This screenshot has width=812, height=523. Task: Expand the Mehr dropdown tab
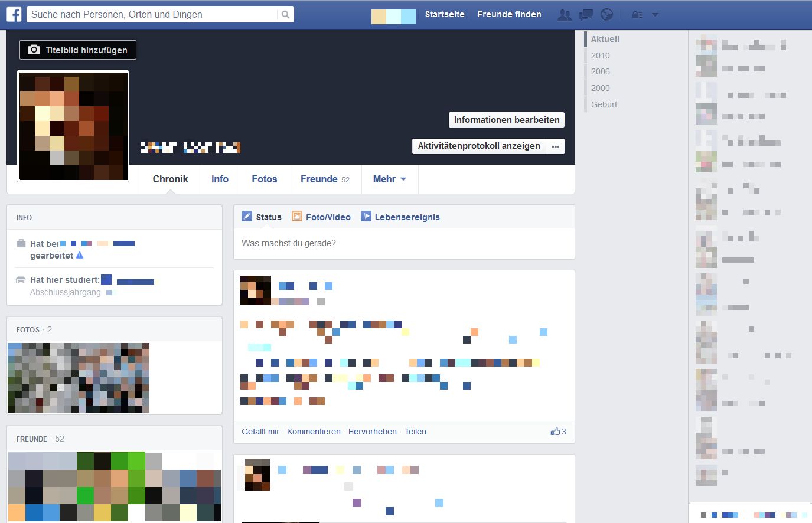click(x=389, y=179)
